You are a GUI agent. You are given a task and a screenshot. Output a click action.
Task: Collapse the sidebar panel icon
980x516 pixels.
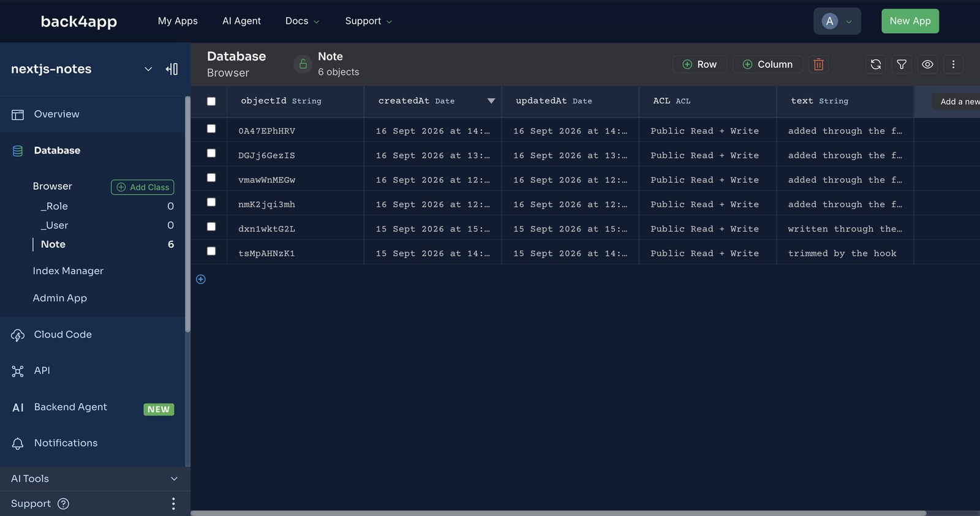(x=172, y=69)
